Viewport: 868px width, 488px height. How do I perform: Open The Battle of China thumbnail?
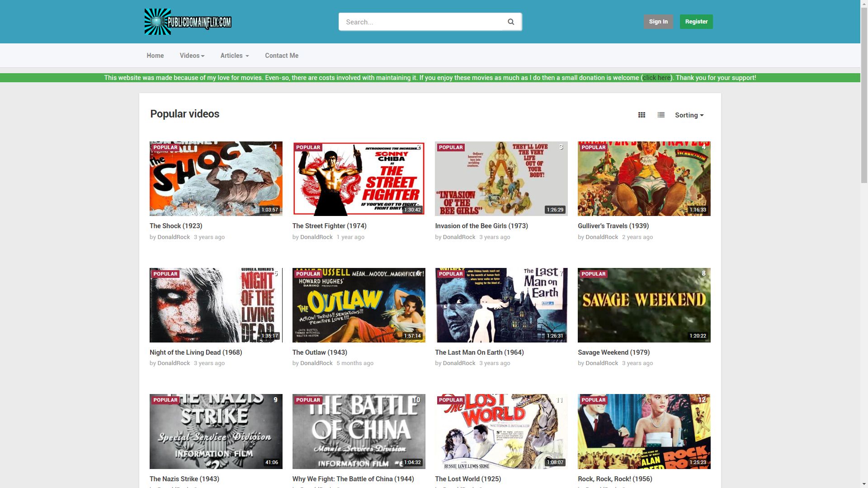pyautogui.click(x=359, y=432)
